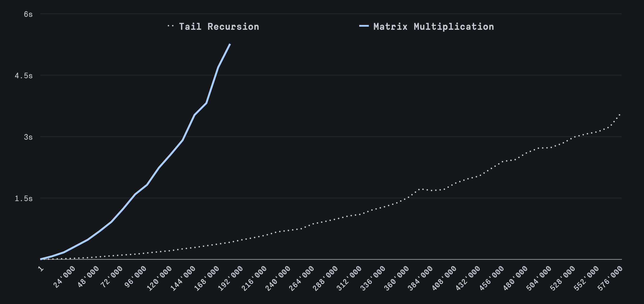644x304 pixels.
Task: Toggle the Tail Recursion legend entry
Action: coord(213,26)
